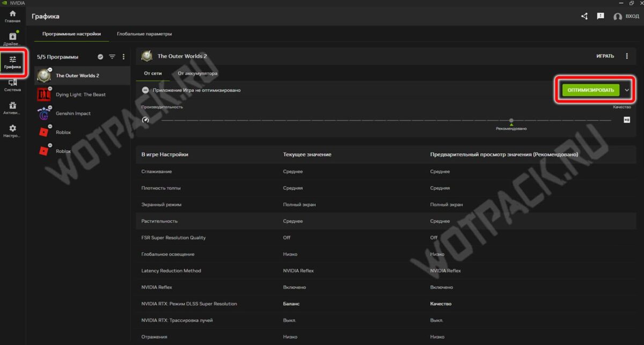The height and width of the screenshot is (345, 644).
Task: Open the Активировать gift icon in sidebar
Action: click(12, 108)
